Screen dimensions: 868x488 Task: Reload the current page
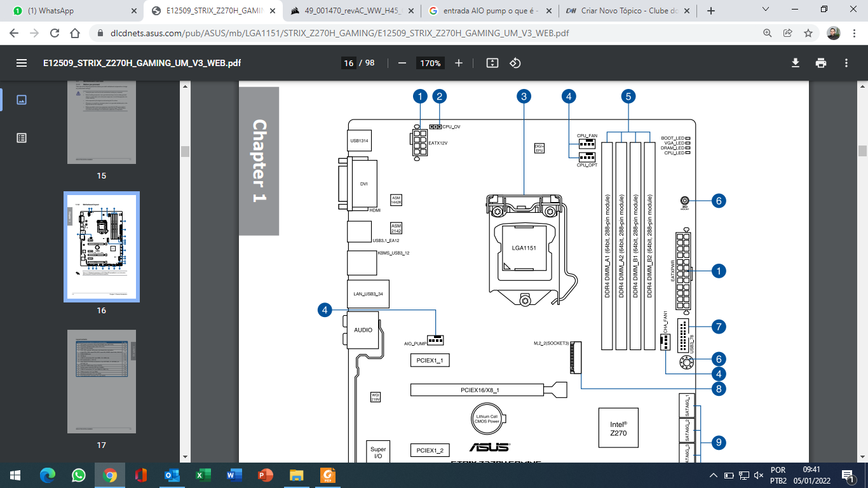pyautogui.click(x=55, y=33)
